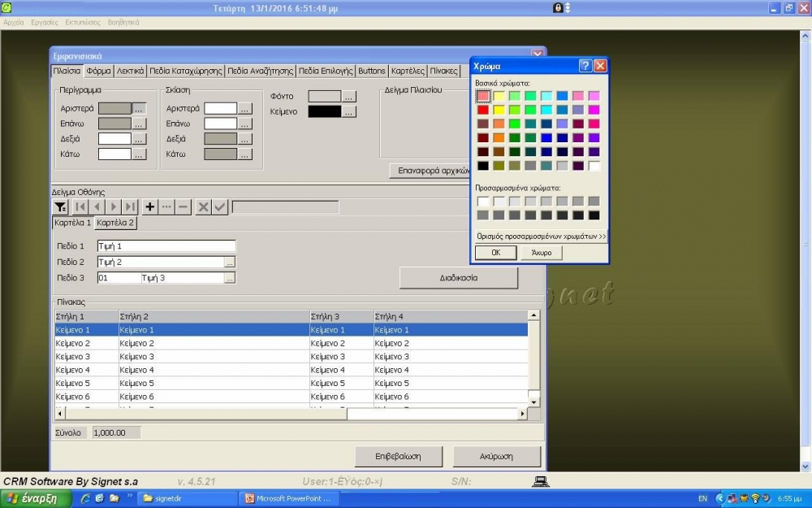This screenshot has width=812, height=508.
Task: Confirm edit with checkmark toolbar icon
Action: click(220, 206)
